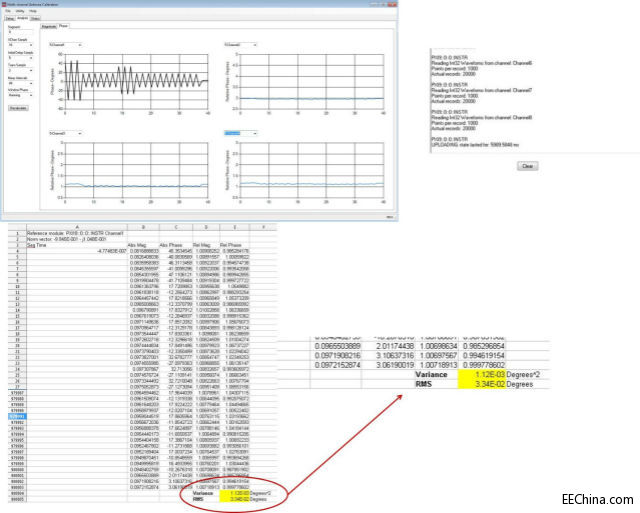Viewport: 640px width, 513px height.
Task: Click the Recalculate button
Action: click(x=18, y=108)
